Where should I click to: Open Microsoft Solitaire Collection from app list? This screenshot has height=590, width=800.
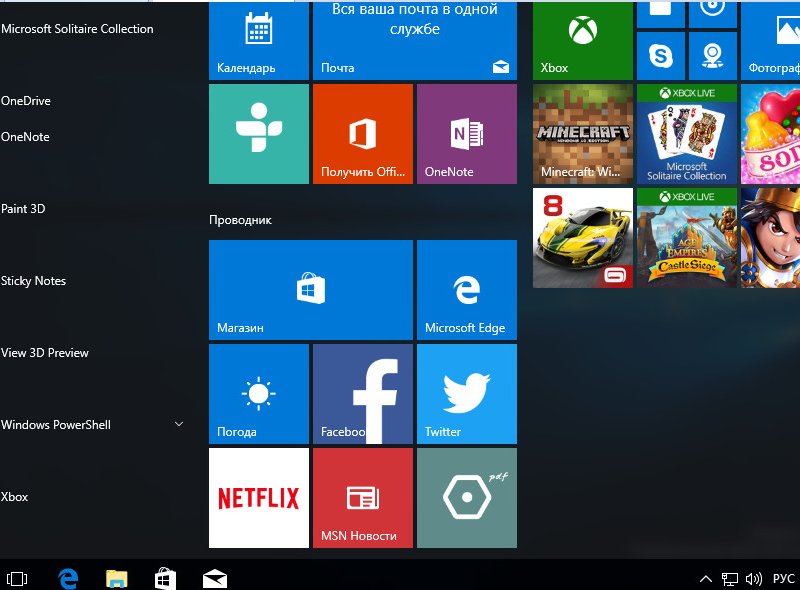[77, 29]
